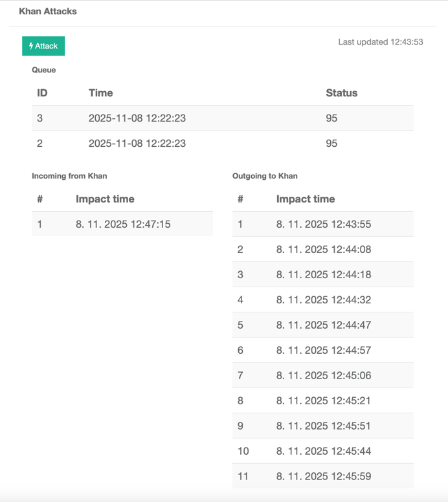The width and height of the screenshot is (448, 502).
Task: Select outgoing attack impacting at 12:44:18
Action: pos(323,275)
